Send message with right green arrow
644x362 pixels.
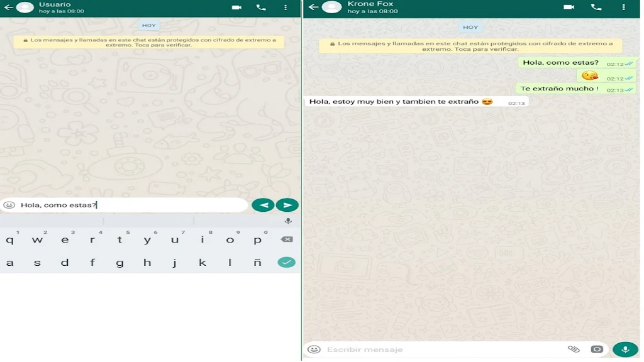[287, 205]
